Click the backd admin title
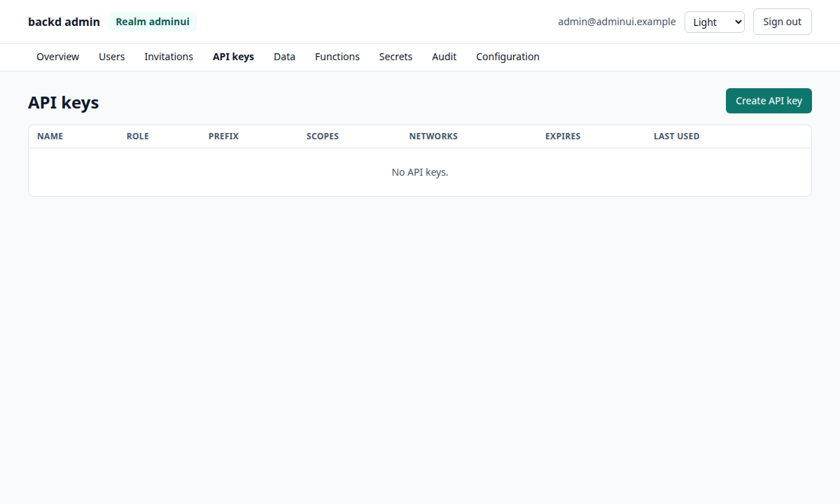Viewport: 840px width, 504px height. pyautogui.click(x=64, y=22)
